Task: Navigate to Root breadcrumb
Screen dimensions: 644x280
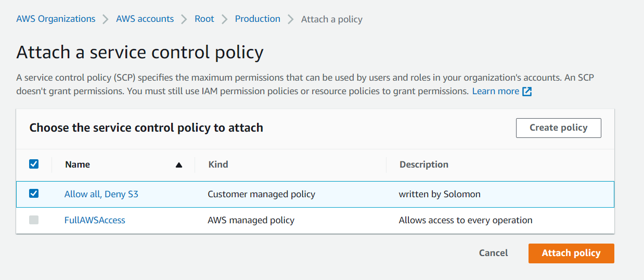Action: 204,19
